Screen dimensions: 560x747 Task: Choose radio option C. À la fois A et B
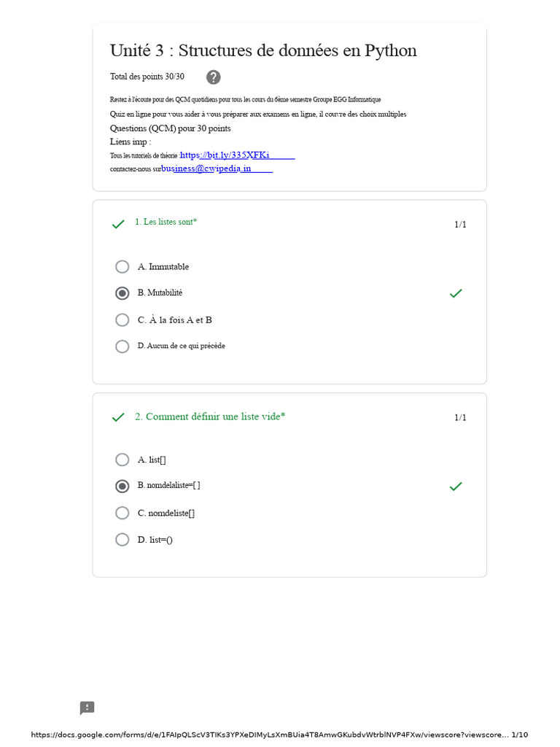tap(122, 320)
